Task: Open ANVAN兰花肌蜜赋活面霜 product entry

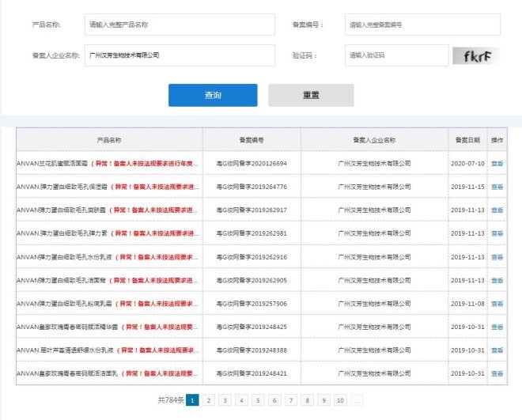Action: click(51, 163)
